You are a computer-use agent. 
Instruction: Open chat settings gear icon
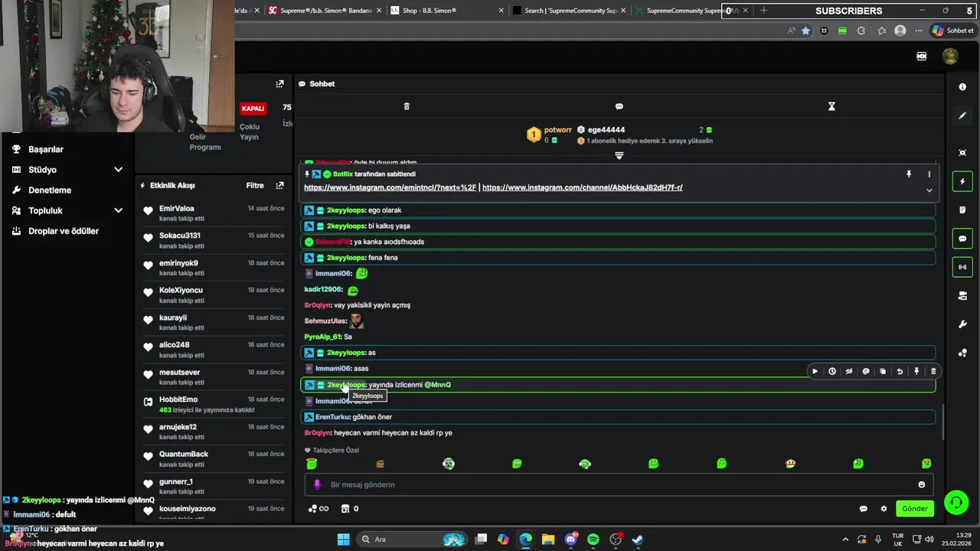(884, 509)
